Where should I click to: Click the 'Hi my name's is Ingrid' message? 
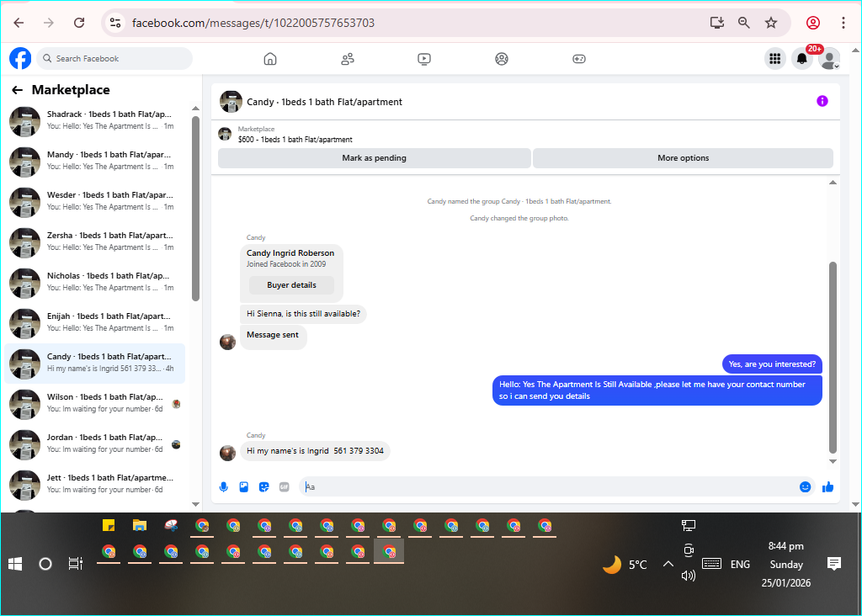315,451
